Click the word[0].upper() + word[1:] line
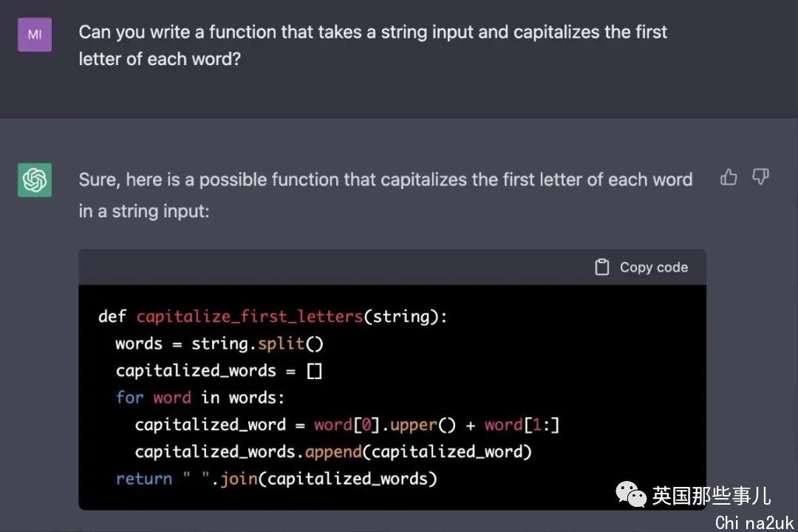The image size is (798, 532). tap(347, 425)
